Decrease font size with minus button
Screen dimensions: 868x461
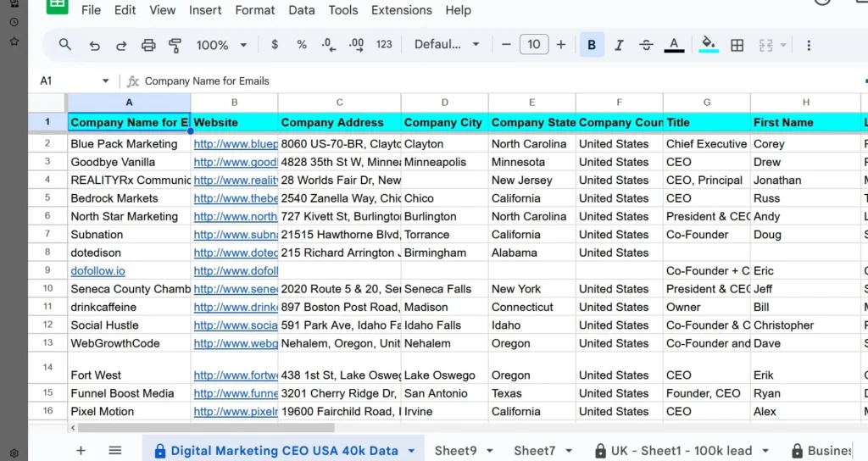coord(506,45)
